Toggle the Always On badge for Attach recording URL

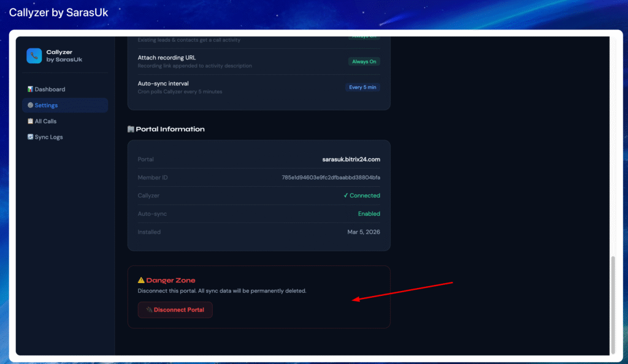364,62
